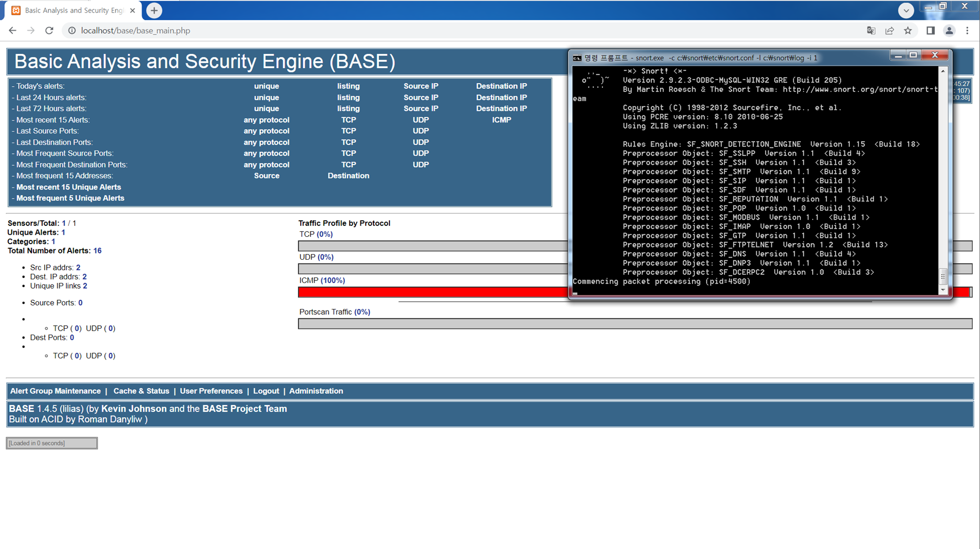Viewport: 980px width, 549px height.
Task: Click the Sensors count link
Action: click(64, 223)
